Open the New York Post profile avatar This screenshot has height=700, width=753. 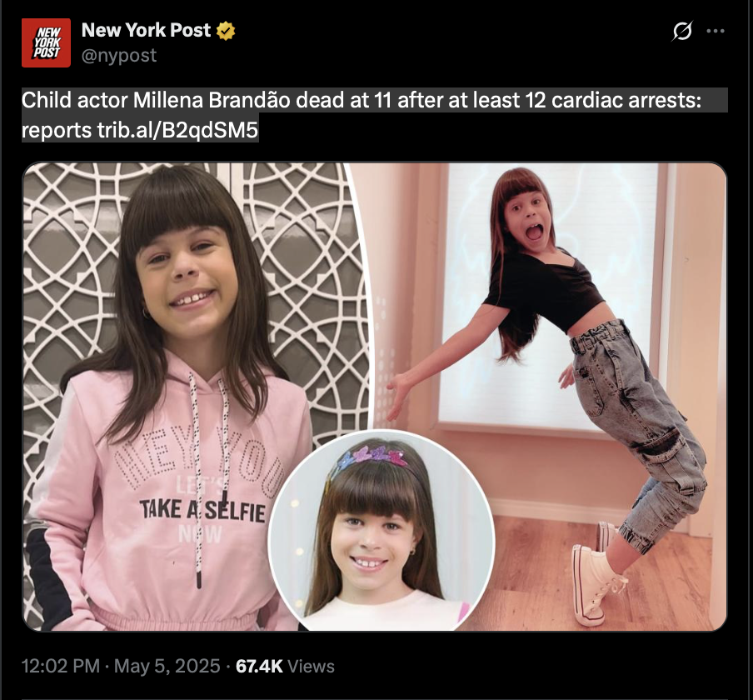[x=46, y=42]
